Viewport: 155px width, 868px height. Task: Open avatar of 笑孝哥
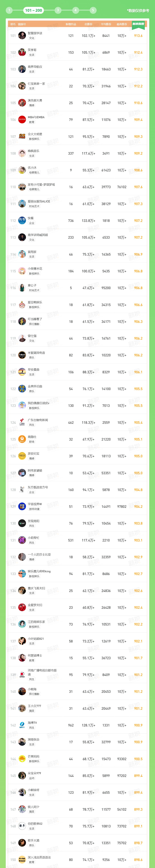22,52
